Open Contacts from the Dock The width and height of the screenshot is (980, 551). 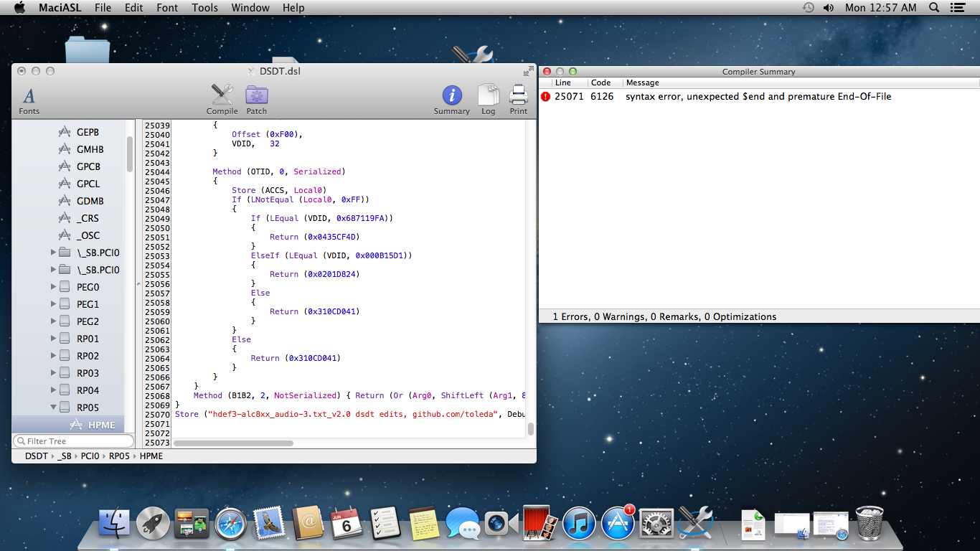[308, 524]
